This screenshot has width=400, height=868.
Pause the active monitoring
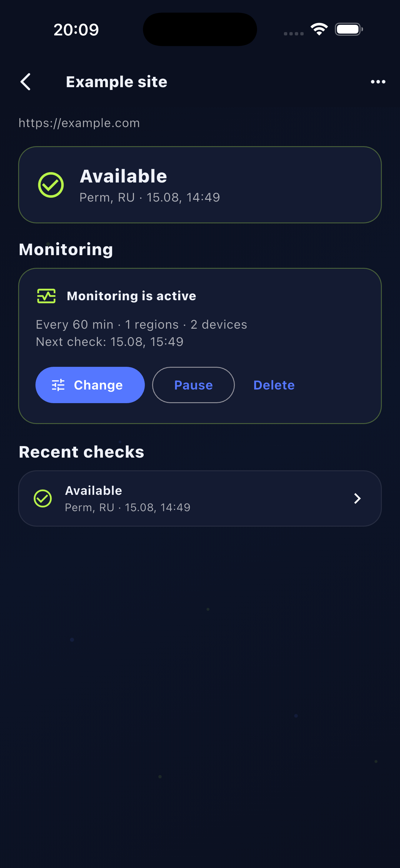193,385
